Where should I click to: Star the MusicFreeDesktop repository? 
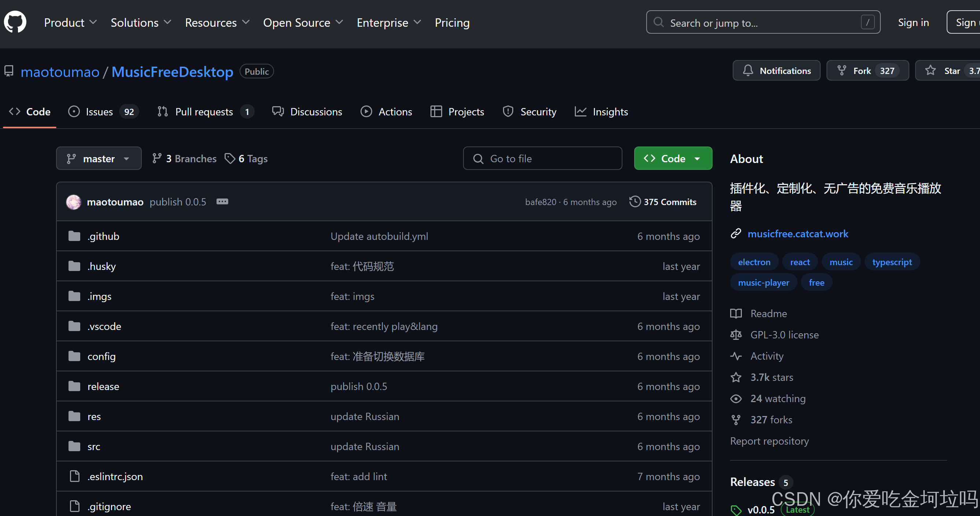pos(947,71)
